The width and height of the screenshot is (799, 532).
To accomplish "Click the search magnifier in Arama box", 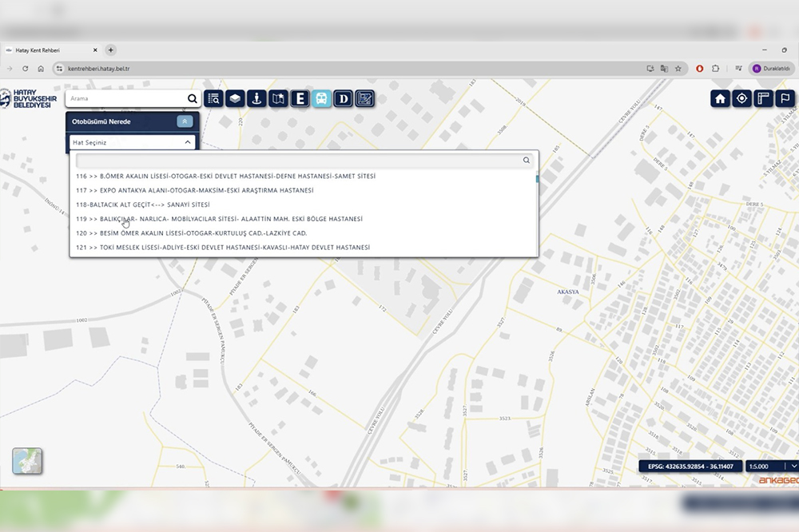I will pos(192,99).
